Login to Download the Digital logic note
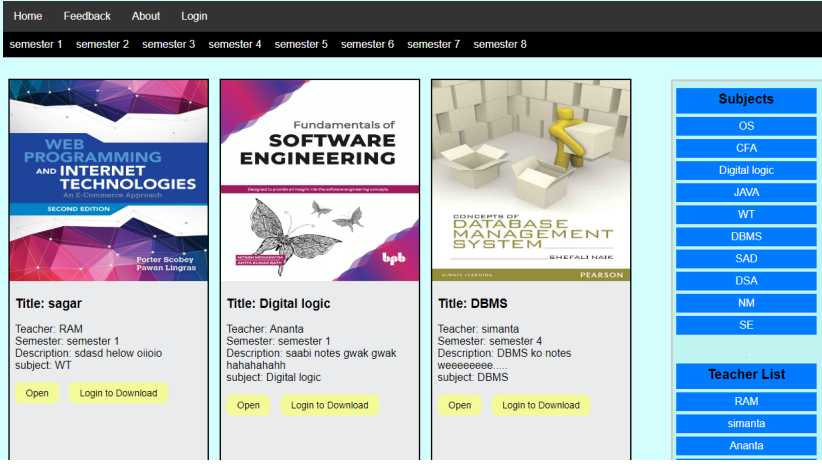This screenshot has width=822, height=466. click(330, 405)
